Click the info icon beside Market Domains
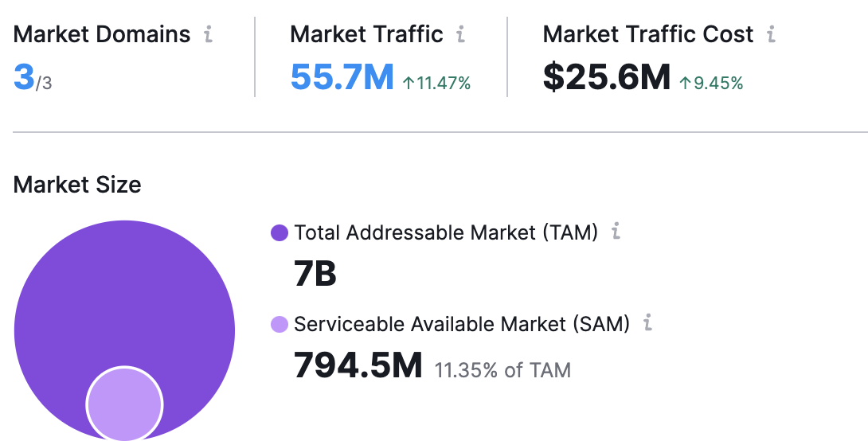Screen dimensions: 868x441 (208, 35)
